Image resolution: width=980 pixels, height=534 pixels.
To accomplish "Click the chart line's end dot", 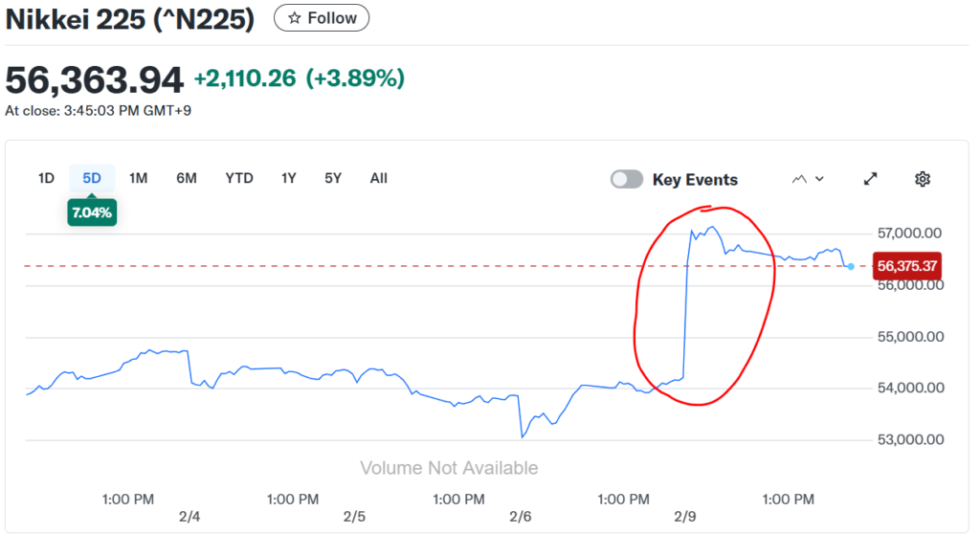I will tap(851, 266).
